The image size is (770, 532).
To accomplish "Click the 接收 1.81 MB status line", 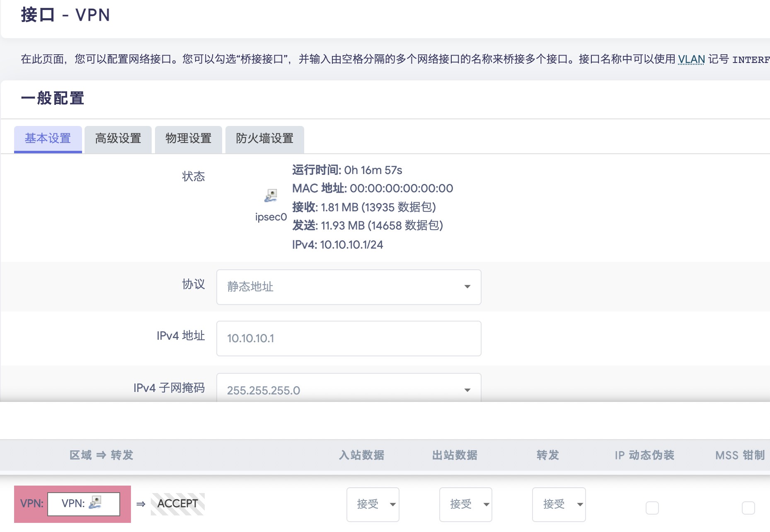I will pos(364,207).
